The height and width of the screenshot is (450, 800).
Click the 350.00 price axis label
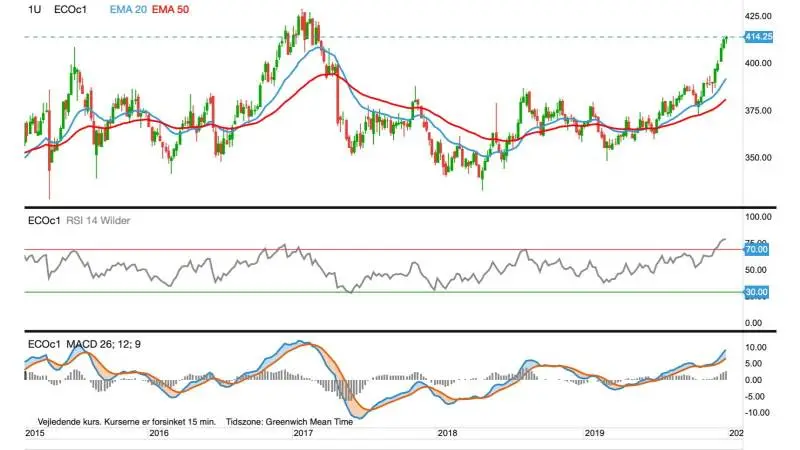click(x=758, y=158)
